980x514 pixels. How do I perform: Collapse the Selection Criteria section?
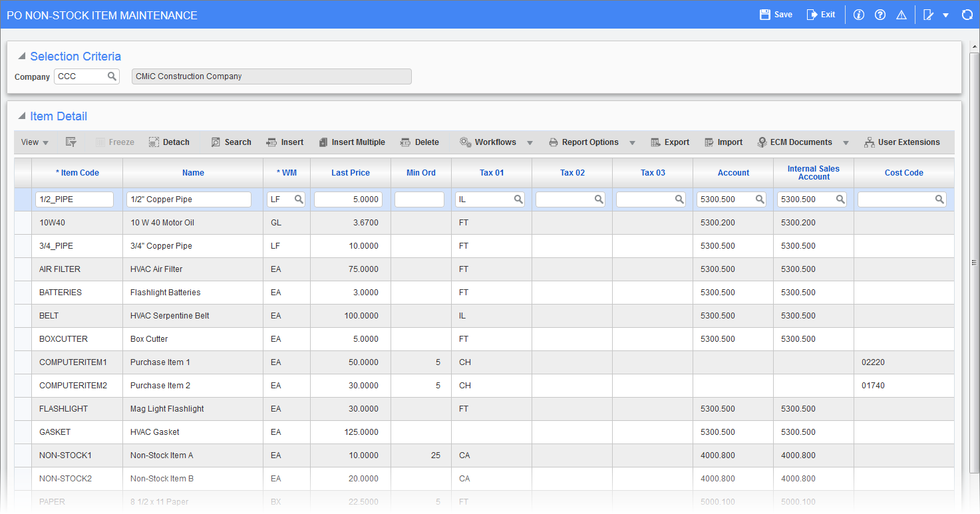pyautogui.click(x=22, y=57)
